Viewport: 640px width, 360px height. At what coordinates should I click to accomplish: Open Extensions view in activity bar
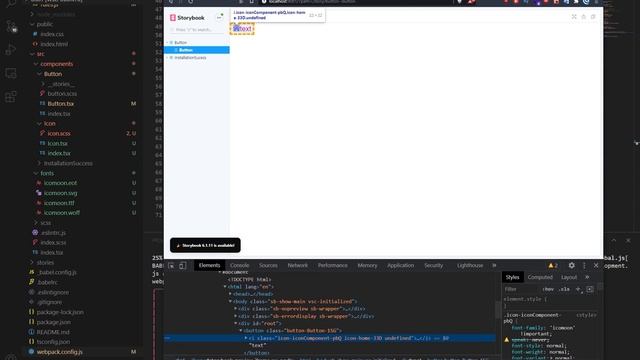(x=11, y=97)
